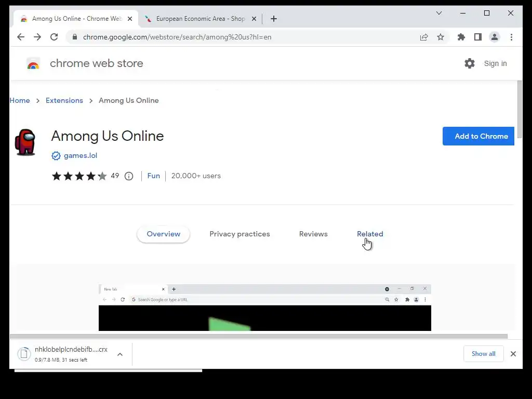Click the verified publisher badge icon
532x399 pixels.
56,156
